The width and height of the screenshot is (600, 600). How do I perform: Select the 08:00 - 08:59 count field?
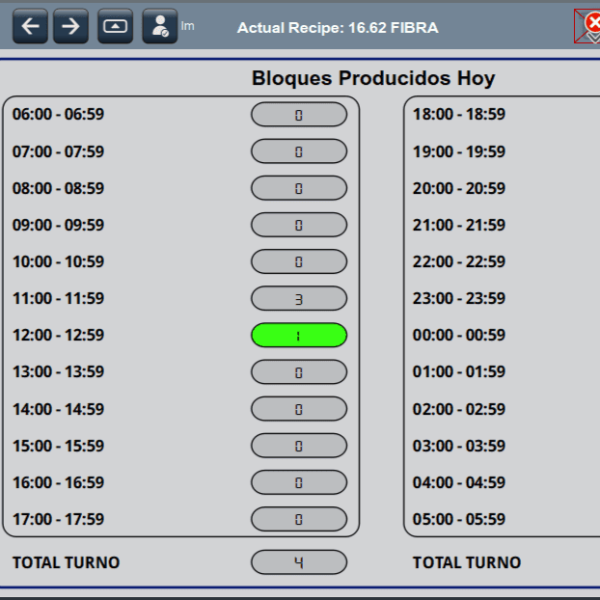pyautogui.click(x=299, y=188)
